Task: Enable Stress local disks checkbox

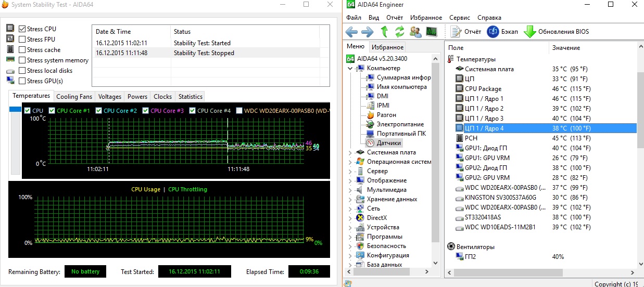Action: [x=22, y=71]
